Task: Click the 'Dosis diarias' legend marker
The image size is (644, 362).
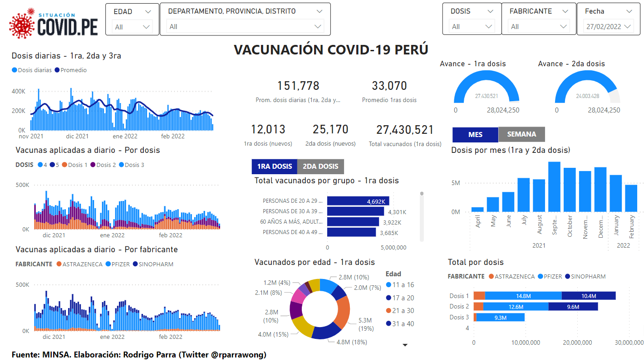Action: coord(15,70)
